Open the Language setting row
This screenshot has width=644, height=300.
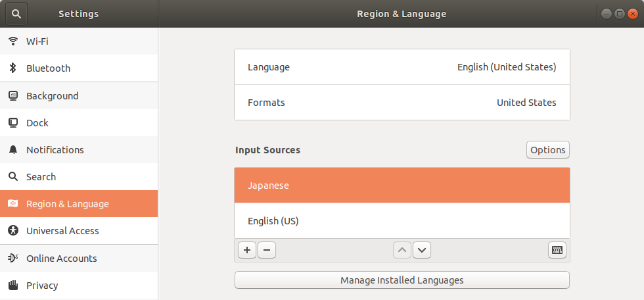click(x=402, y=67)
